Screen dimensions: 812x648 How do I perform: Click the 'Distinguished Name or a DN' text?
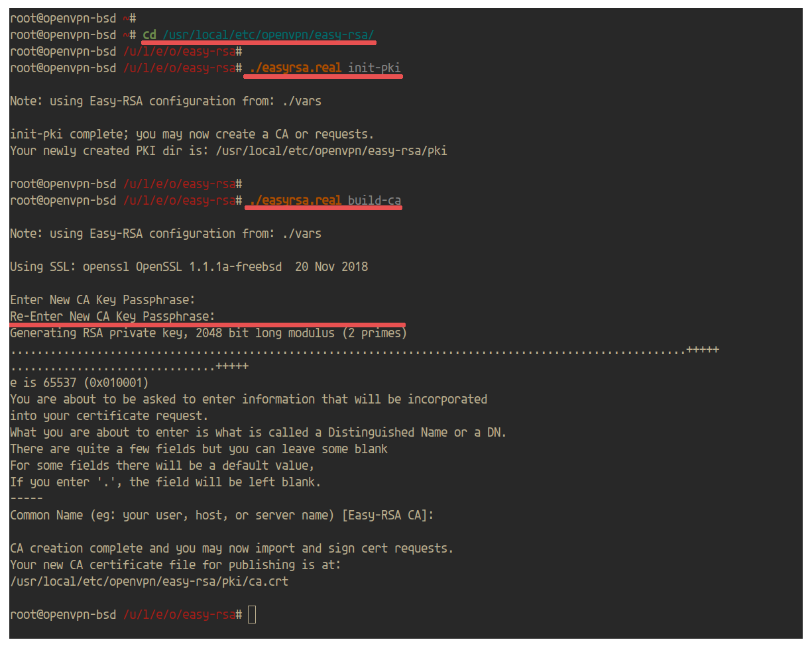point(418,432)
